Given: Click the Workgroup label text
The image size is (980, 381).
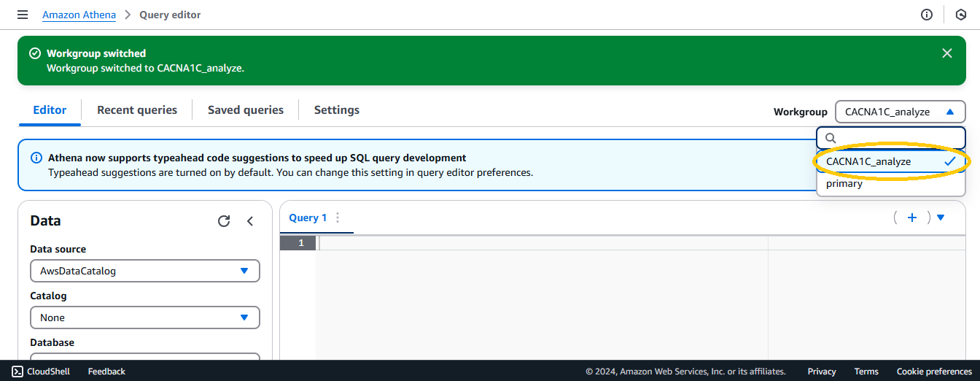Looking at the screenshot, I should tap(801, 112).
